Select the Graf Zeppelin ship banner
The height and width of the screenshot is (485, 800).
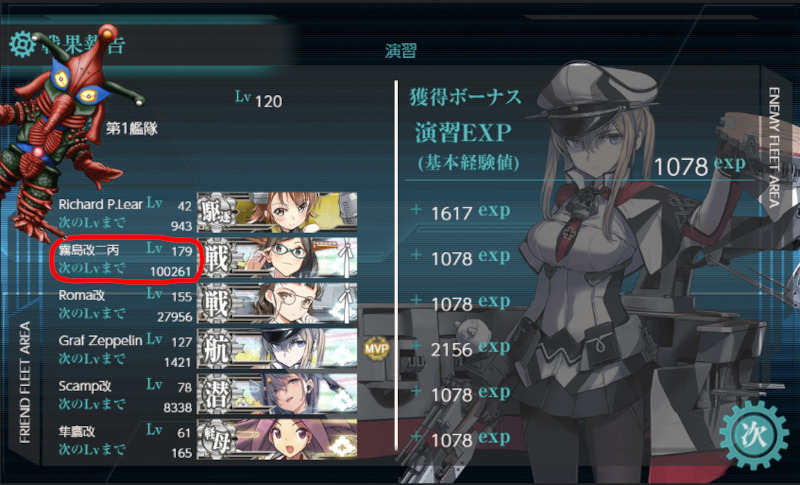[x=277, y=348]
